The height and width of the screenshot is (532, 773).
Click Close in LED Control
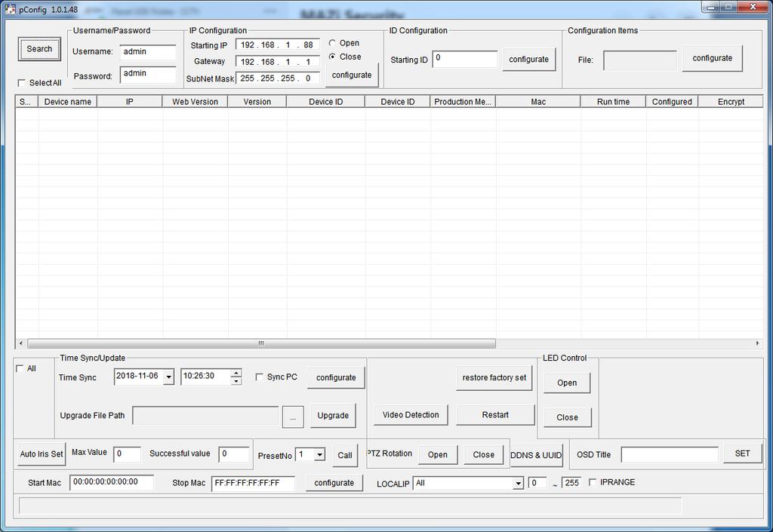click(567, 417)
